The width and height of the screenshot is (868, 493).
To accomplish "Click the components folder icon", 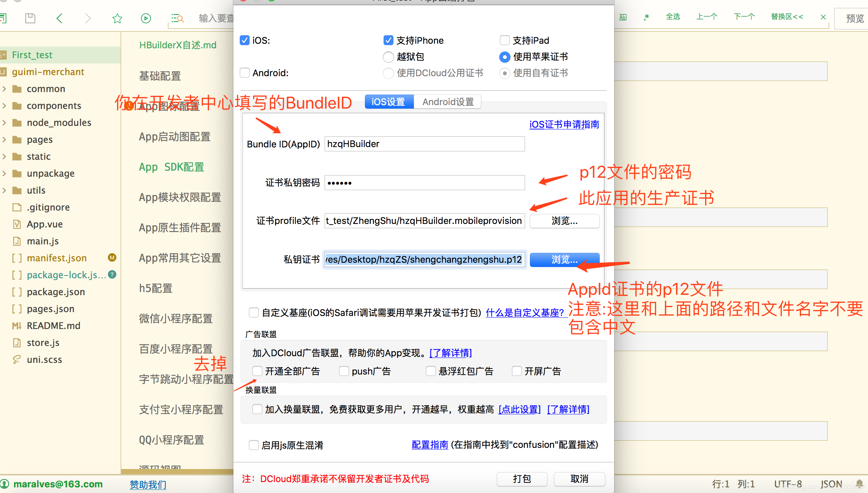I will coord(17,106).
